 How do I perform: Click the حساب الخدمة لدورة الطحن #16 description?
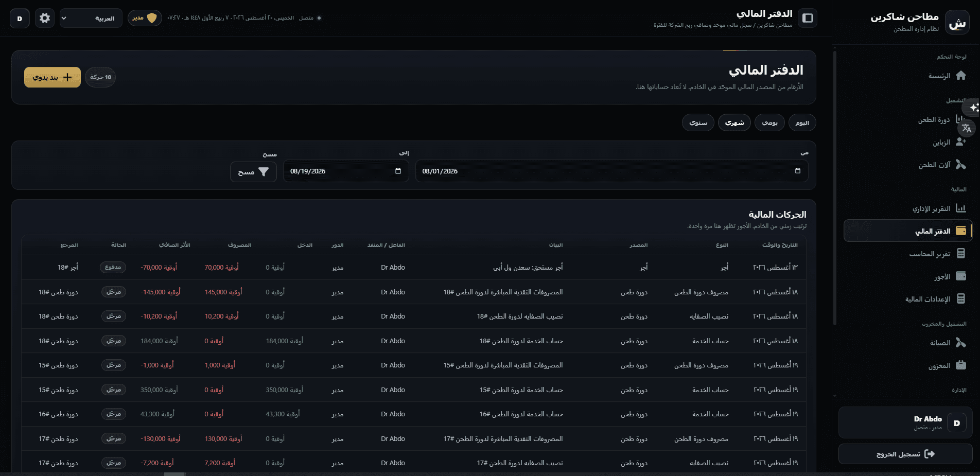click(x=521, y=414)
